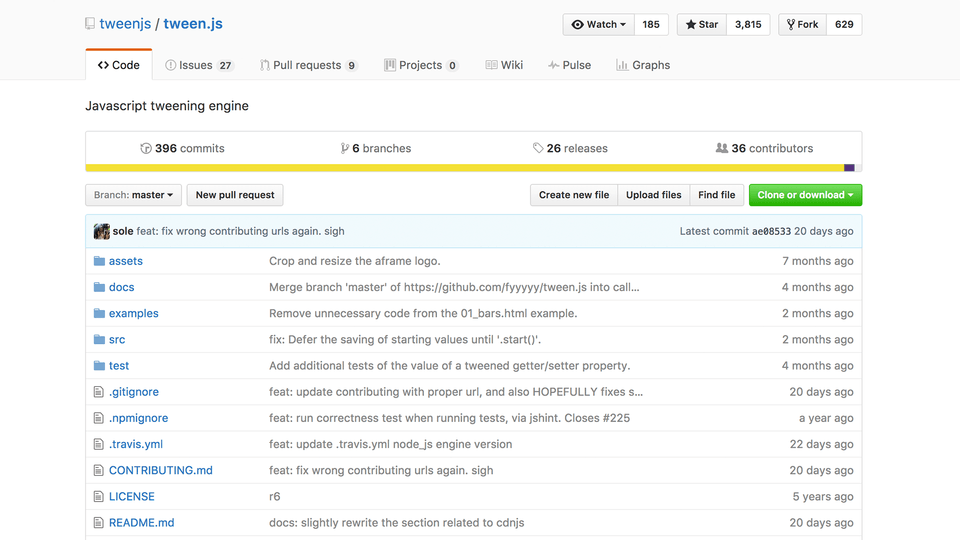
Task: Click the branch icon next to 6 branches
Action: tap(345, 148)
